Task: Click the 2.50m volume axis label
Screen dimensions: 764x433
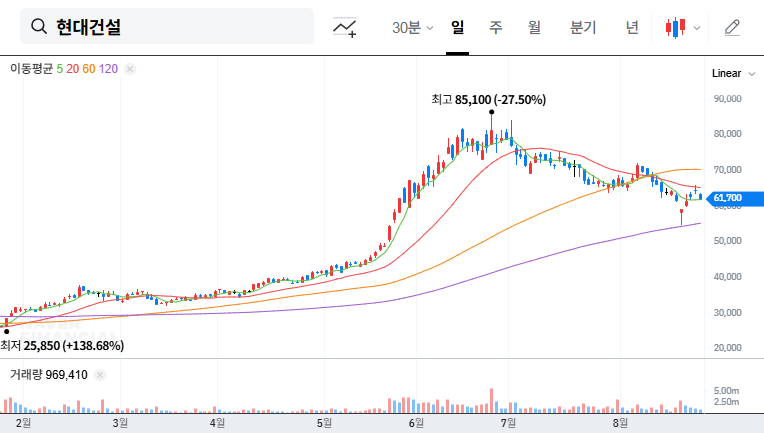Action: click(726, 402)
